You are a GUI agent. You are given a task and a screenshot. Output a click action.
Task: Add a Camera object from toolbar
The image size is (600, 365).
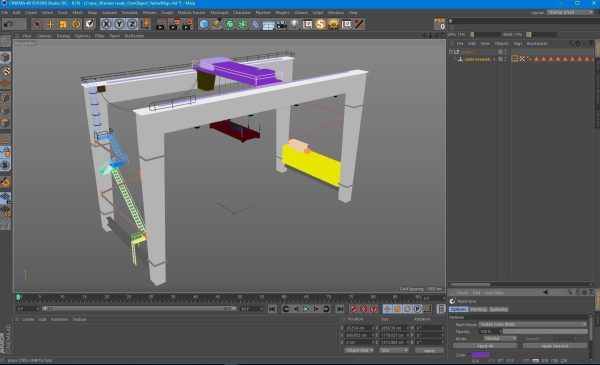[x=282, y=24]
